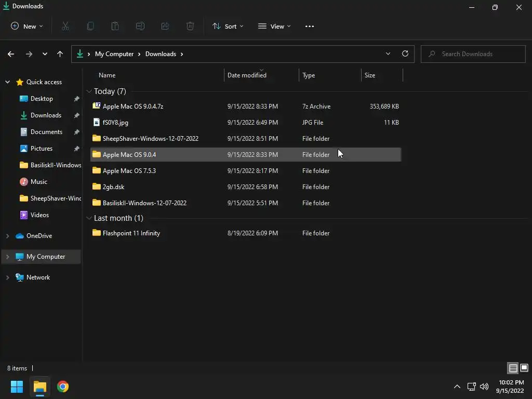Click File Explorer taskbar icon
The height and width of the screenshot is (399, 532).
pos(39,387)
